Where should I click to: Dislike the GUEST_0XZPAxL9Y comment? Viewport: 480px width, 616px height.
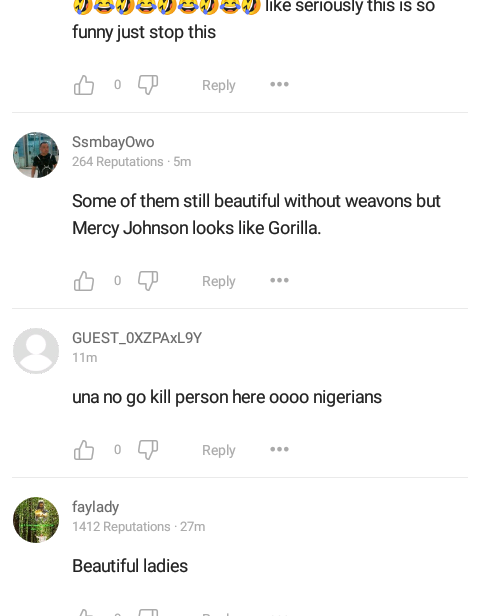[148, 450]
